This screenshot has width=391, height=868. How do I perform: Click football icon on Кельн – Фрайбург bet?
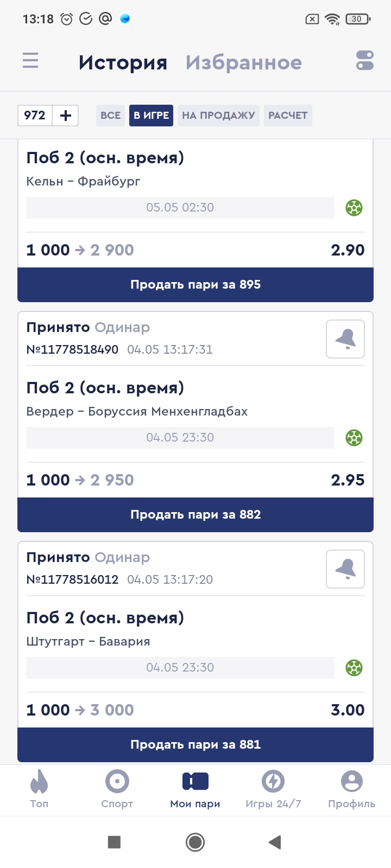(354, 208)
